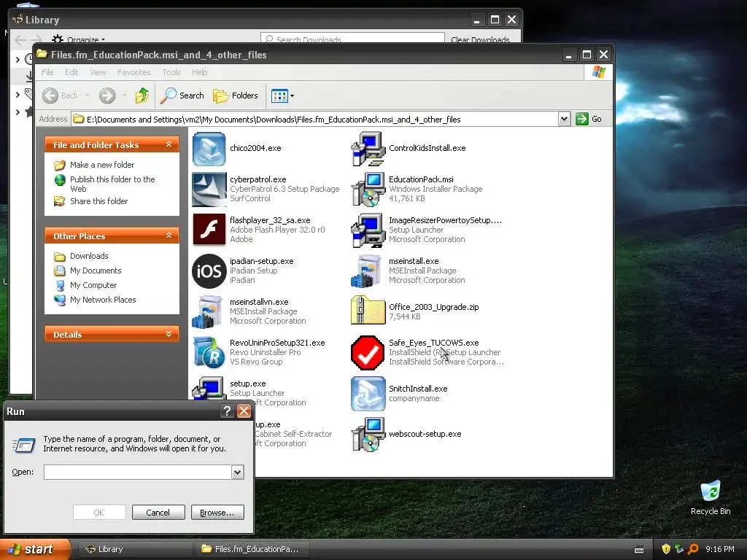Click the Up folder toolbar icon
The width and height of the screenshot is (747, 560).
pyautogui.click(x=142, y=96)
